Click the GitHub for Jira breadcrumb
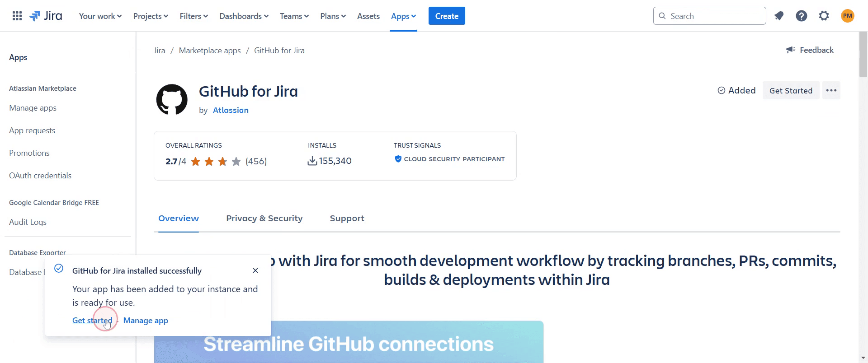This screenshot has height=363, width=868. (x=279, y=51)
